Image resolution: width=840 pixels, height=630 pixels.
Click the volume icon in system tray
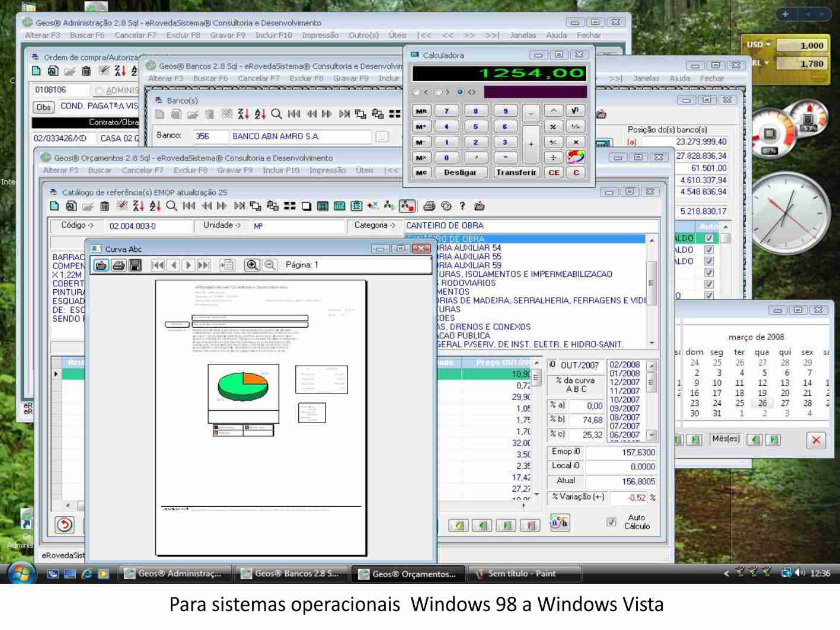tap(800, 573)
